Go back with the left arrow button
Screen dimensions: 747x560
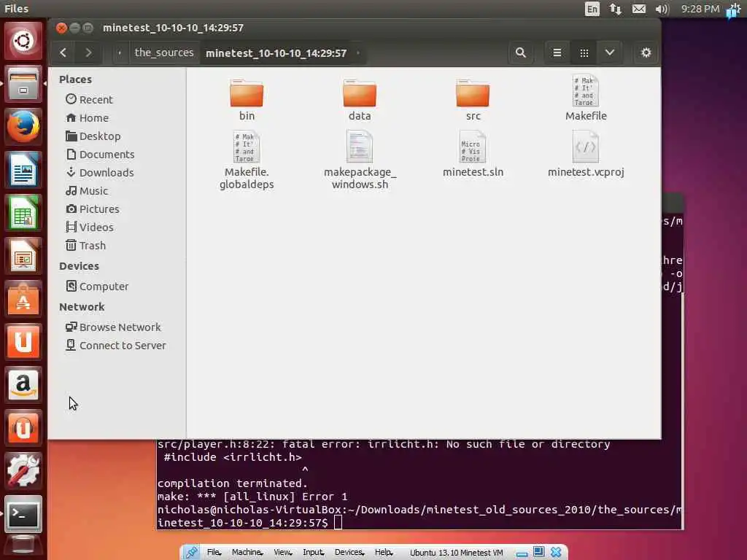(x=63, y=52)
